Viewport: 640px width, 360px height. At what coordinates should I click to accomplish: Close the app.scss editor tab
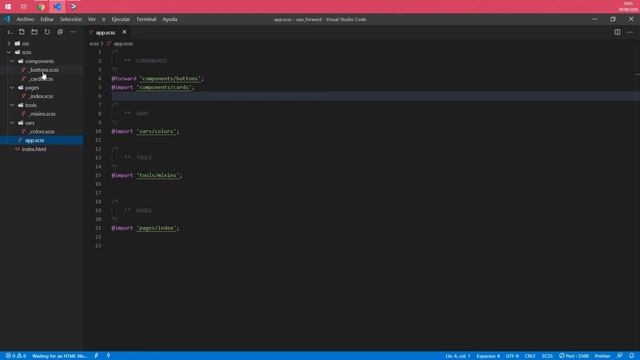click(124, 32)
